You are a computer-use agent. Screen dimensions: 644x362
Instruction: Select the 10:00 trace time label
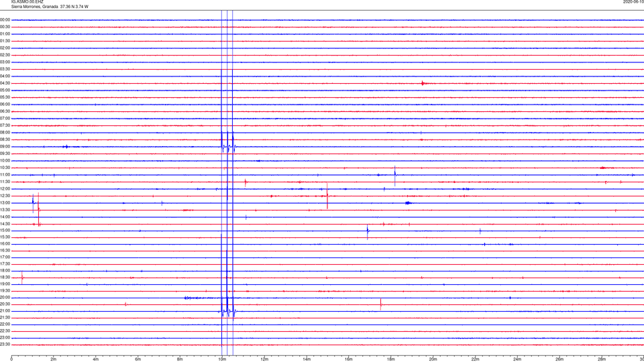(5, 161)
